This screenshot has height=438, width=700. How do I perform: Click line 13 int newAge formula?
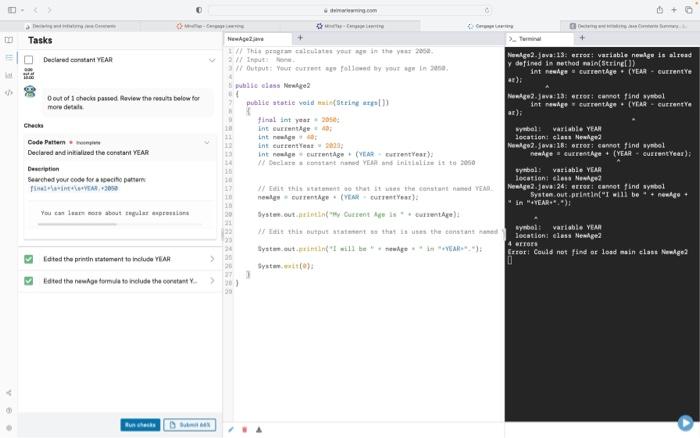346,154
